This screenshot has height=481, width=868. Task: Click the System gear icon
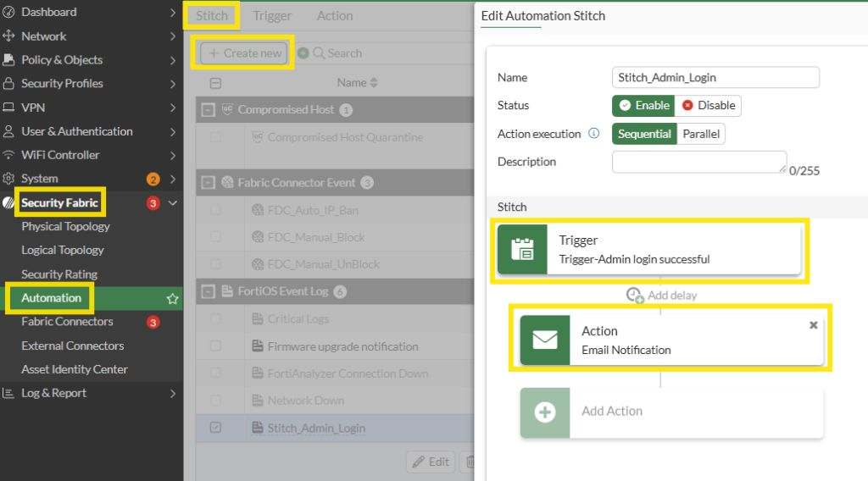click(8, 179)
